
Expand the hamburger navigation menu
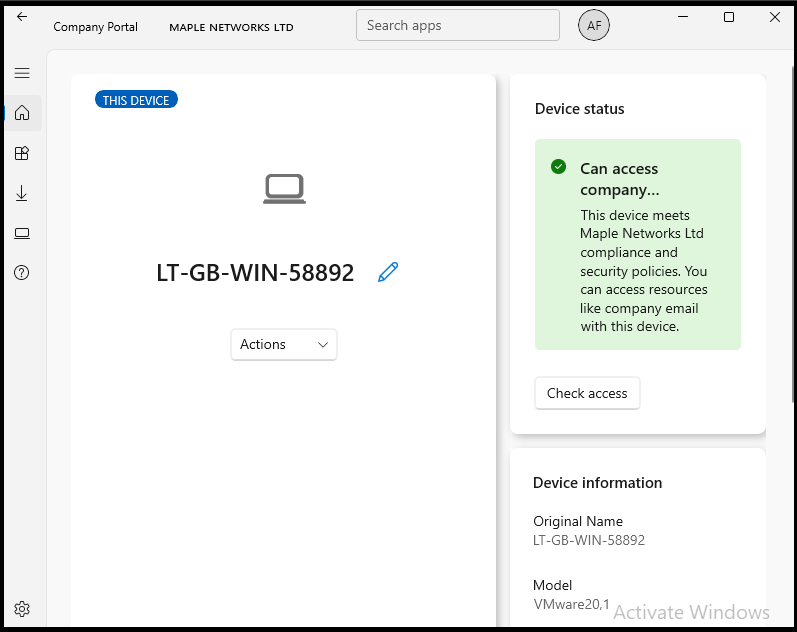point(22,73)
